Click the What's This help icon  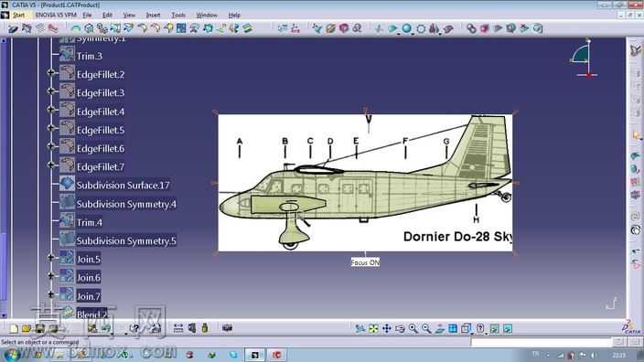134,328
